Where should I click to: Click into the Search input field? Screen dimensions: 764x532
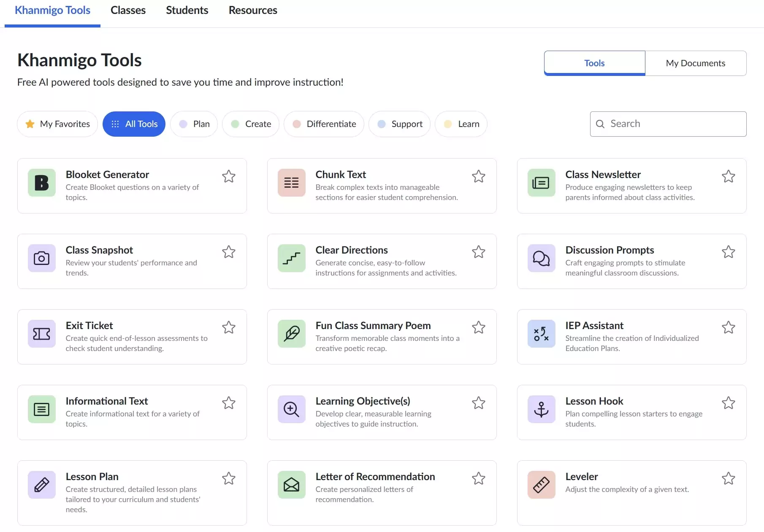point(668,124)
